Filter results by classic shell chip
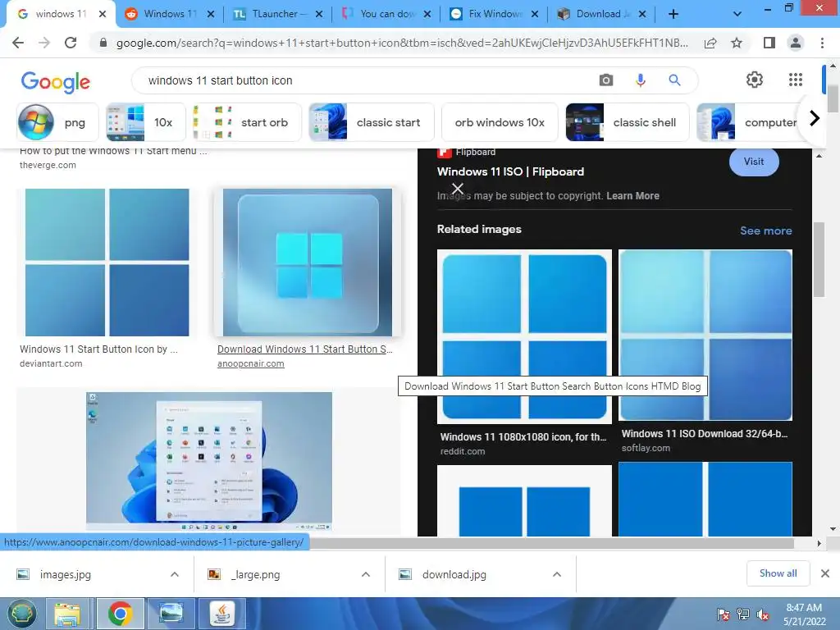840x630 pixels. [x=628, y=122]
